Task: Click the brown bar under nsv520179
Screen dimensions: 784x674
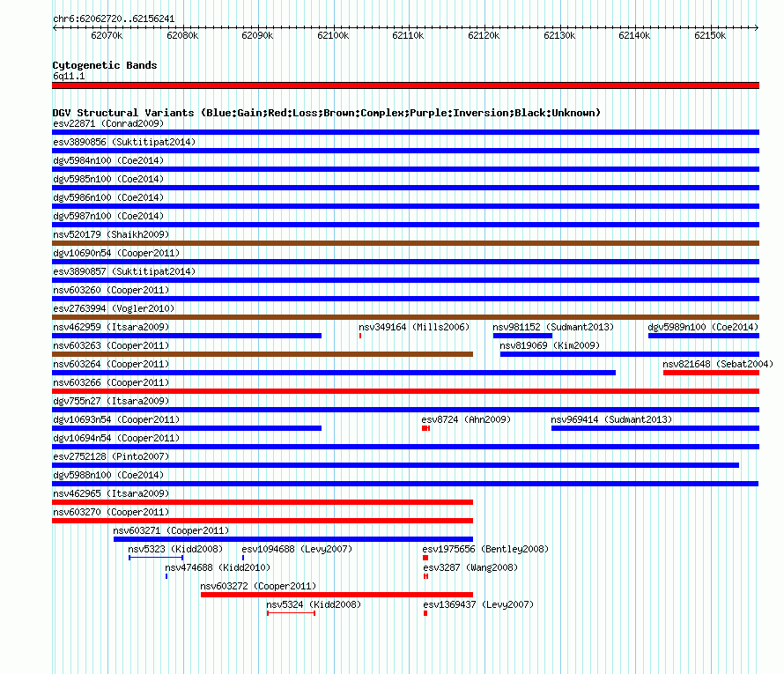Action: coord(405,243)
